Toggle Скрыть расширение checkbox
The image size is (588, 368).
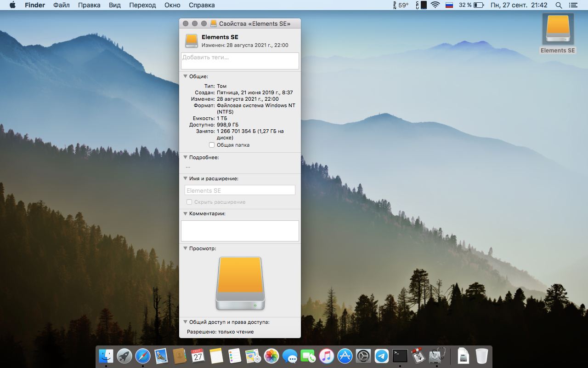pyautogui.click(x=189, y=202)
